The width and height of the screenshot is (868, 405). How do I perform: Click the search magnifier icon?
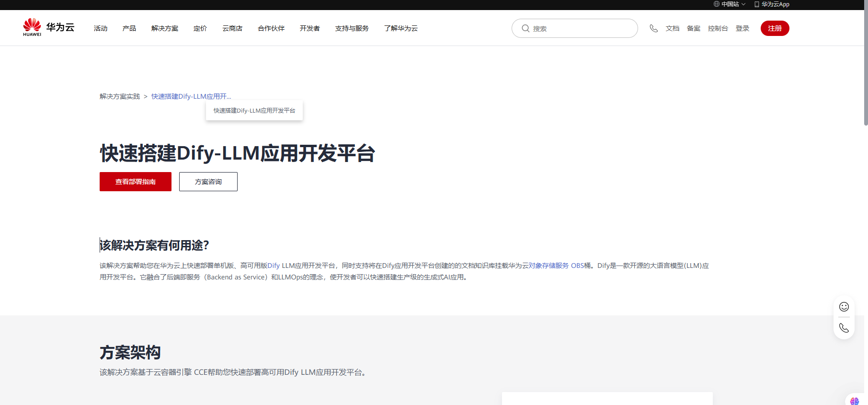pyautogui.click(x=525, y=28)
